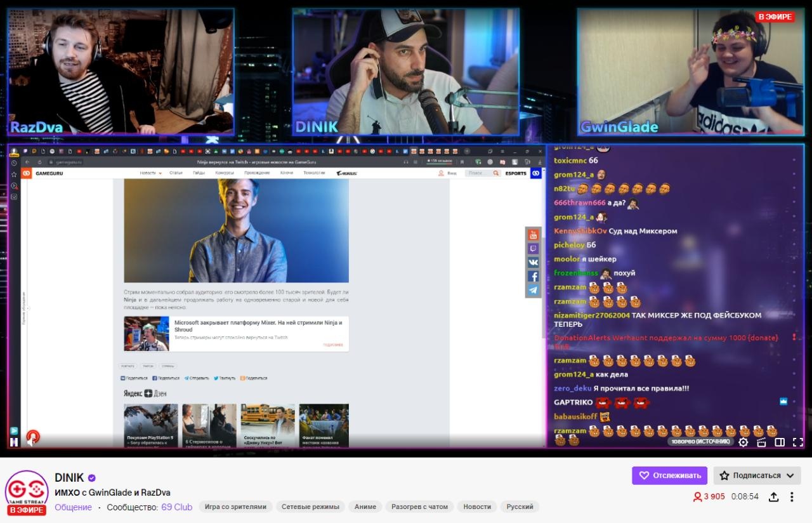Open the Конкурсы menu item on GameGuru
The height and width of the screenshot is (523, 812).
pyautogui.click(x=224, y=173)
